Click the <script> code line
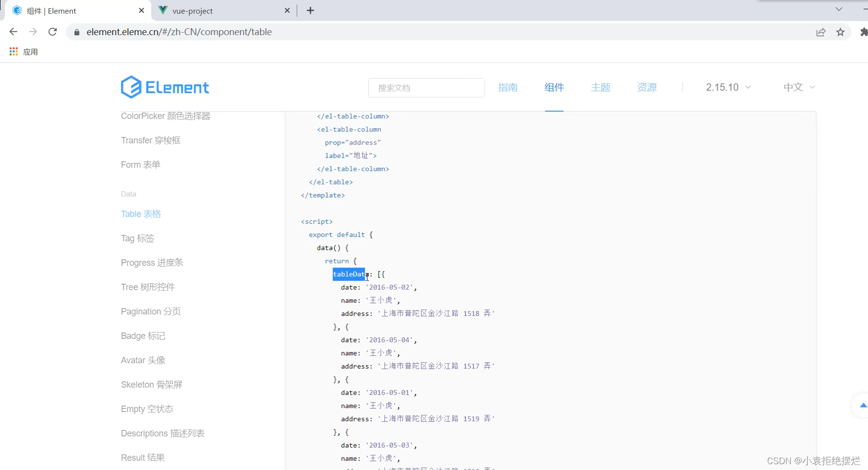The width and height of the screenshot is (868, 470). tap(317, 221)
